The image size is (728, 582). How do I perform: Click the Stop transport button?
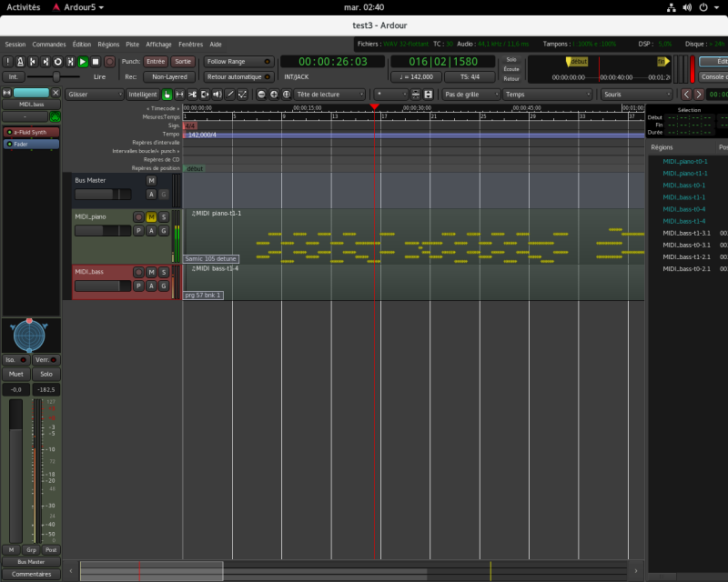(96, 62)
